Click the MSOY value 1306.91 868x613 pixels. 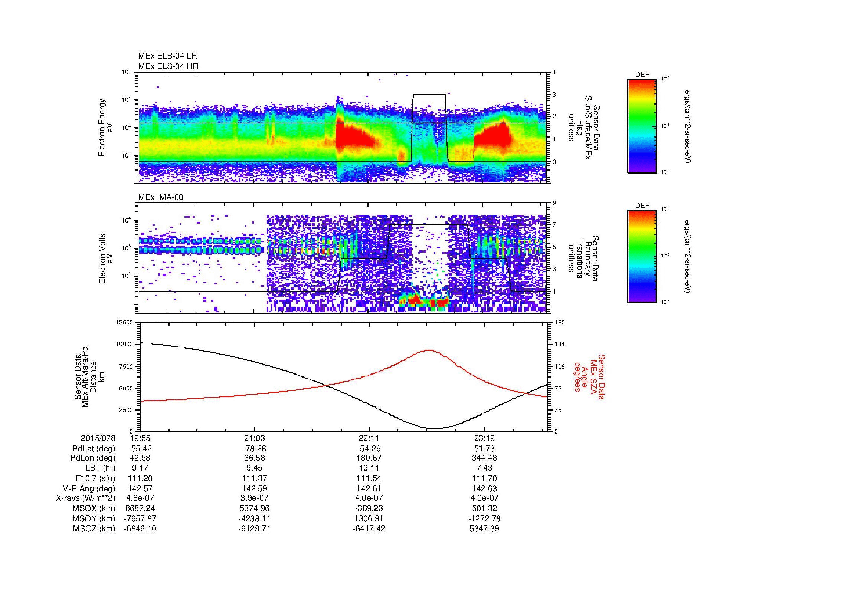(369, 518)
